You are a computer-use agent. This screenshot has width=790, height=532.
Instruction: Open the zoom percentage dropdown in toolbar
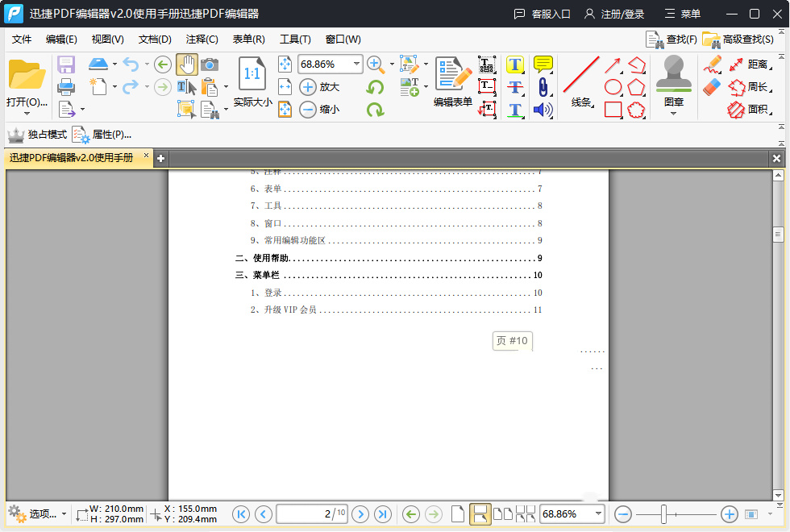coord(356,64)
